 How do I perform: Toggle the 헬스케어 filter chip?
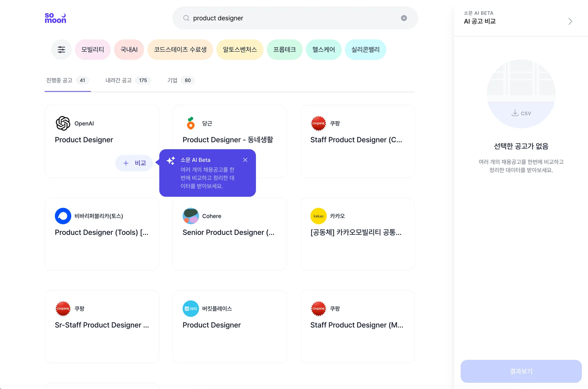click(x=323, y=50)
